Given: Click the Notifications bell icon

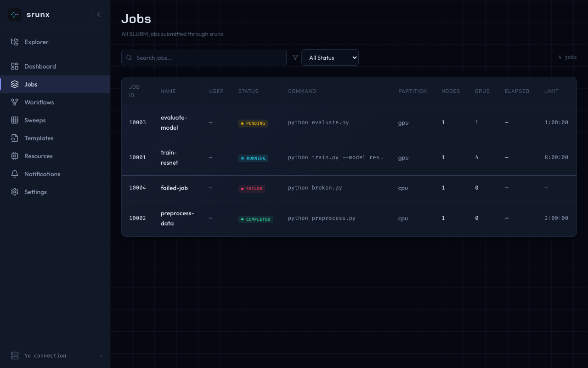Looking at the screenshot, I should [x=15, y=174].
